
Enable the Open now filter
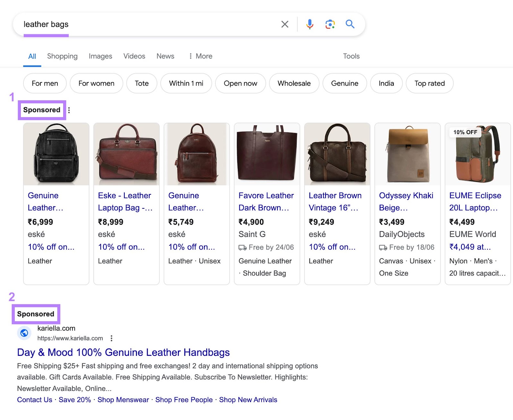click(x=240, y=83)
